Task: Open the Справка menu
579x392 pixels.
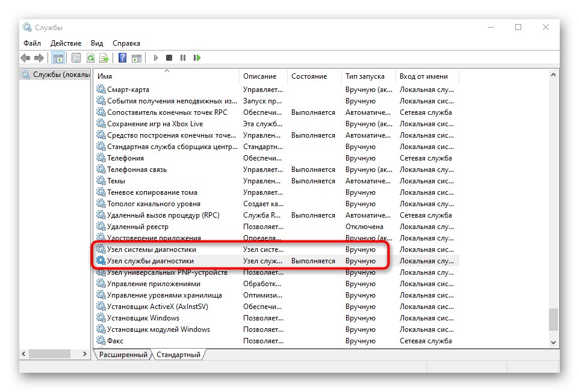Action: coord(126,43)
